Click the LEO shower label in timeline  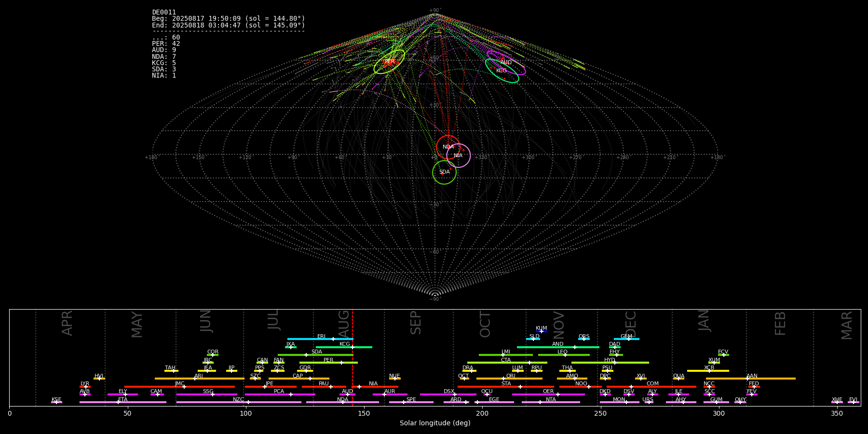(562, 352)
